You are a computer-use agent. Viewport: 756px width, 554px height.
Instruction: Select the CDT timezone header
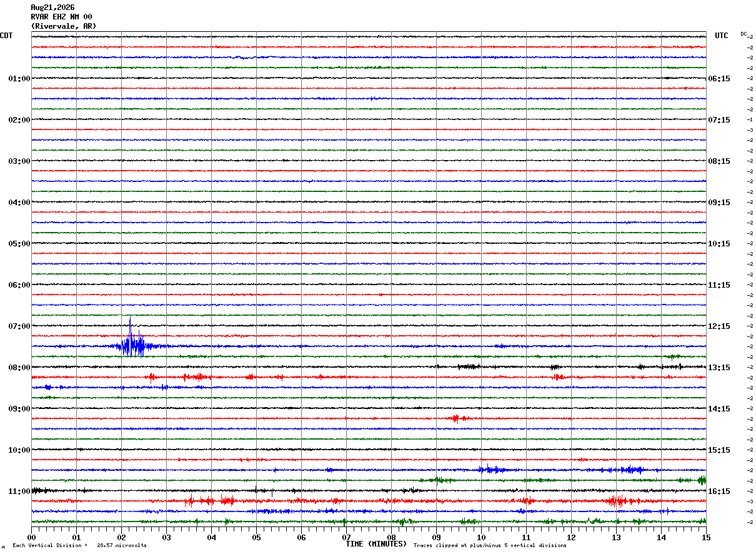click(6, 36)
